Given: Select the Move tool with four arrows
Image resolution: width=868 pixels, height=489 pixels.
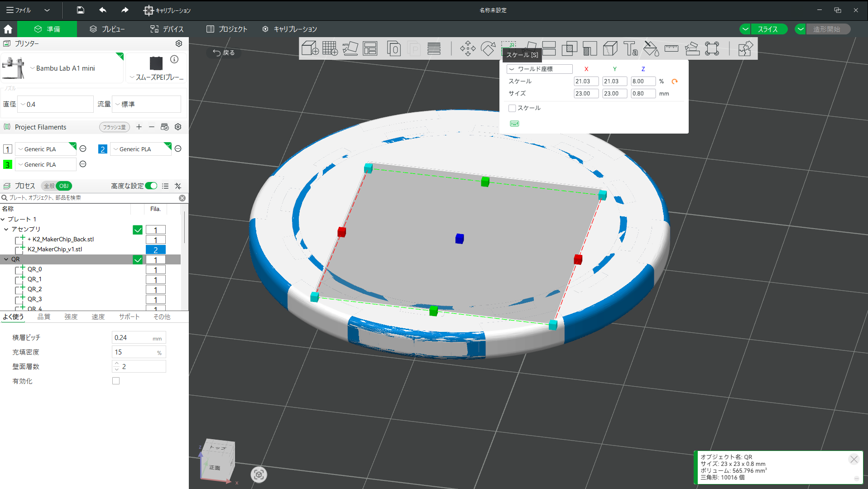Looking at the screenshot, I should 468,48.
